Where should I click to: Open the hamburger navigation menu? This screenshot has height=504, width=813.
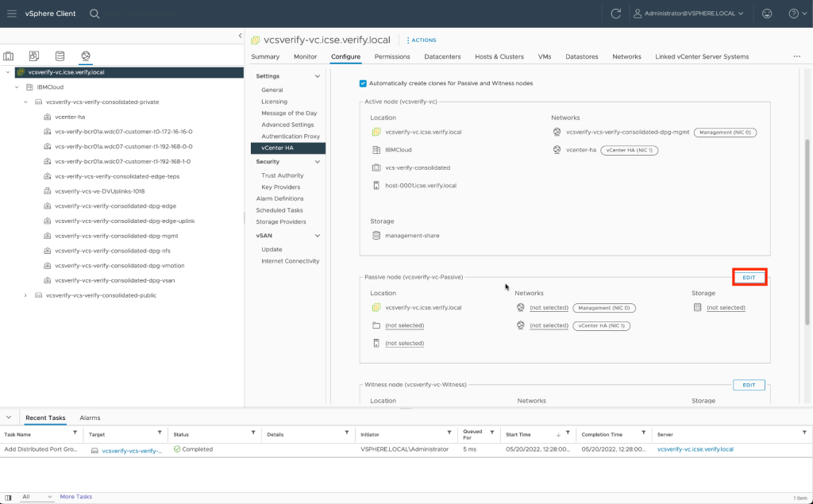tap(11, 13)
